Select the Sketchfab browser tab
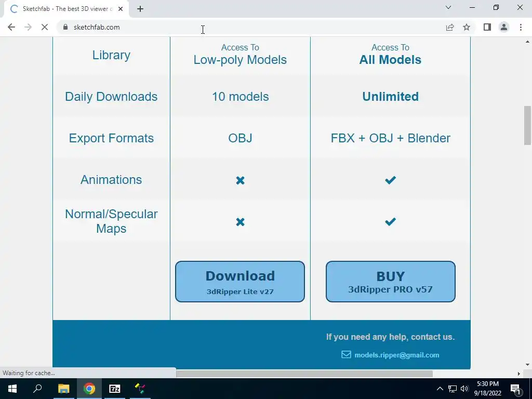The height and width of the screenshot is (399, 532). (67, 9)
